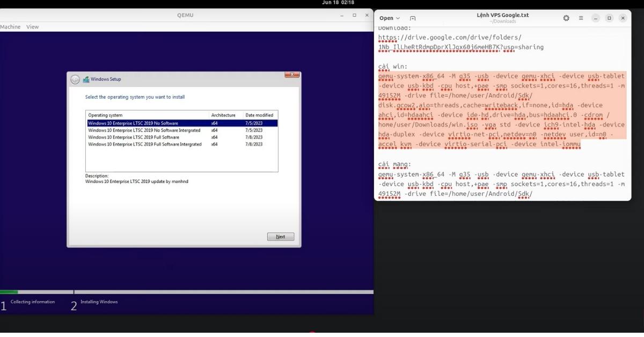Create a new tab in text editor
This screenshot has width=644, height=337.
pos(413,18)
